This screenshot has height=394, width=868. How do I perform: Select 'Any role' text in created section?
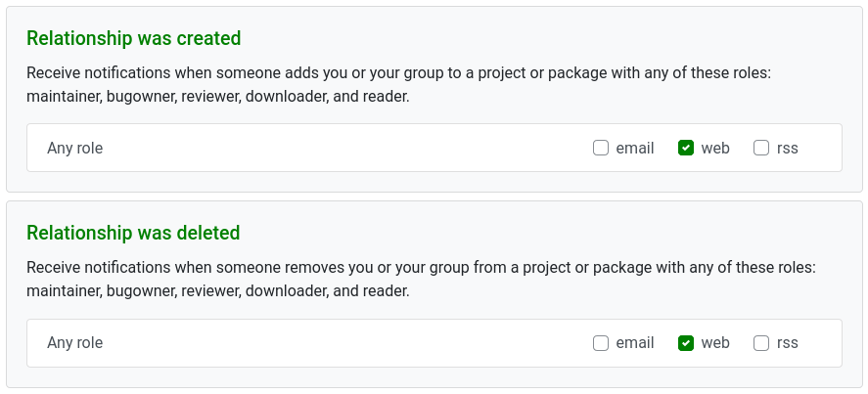click(x=74, y=149)
